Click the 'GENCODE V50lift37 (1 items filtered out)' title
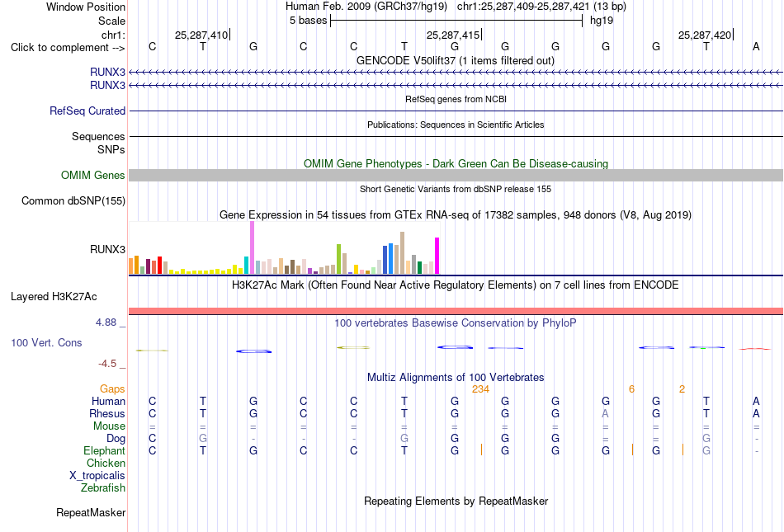The image size is (784, 532). [x=455, y=60]
